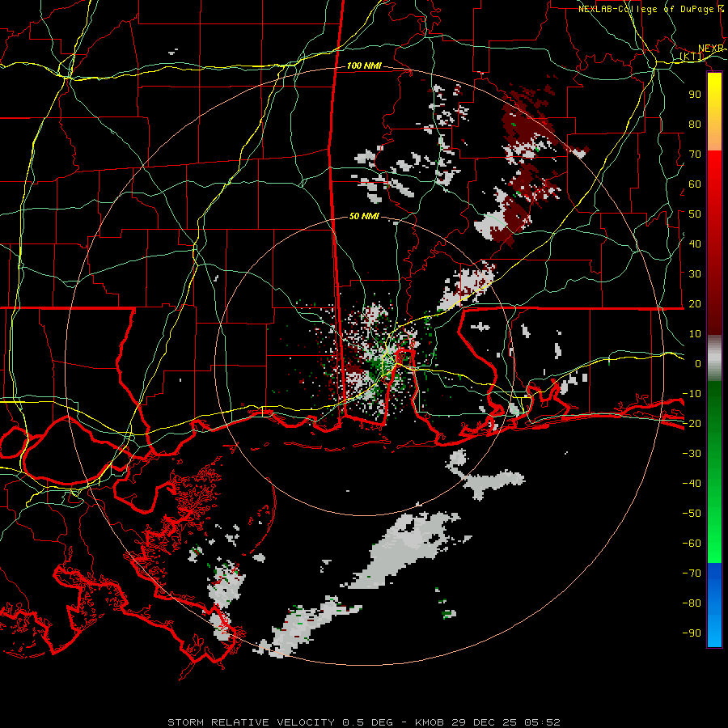The height and width of the screenshot is (728, 728).
Task: Click the 0 value on velocity scale
Action: tap(698, 363)
